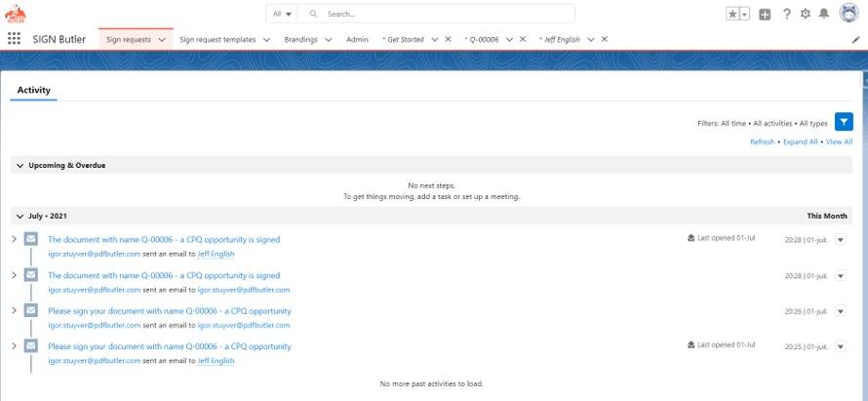The width and height of the screenshot is (868, 401).
Task: Open actions menu for 20:26 email
Action: click(x=841, y=310)
